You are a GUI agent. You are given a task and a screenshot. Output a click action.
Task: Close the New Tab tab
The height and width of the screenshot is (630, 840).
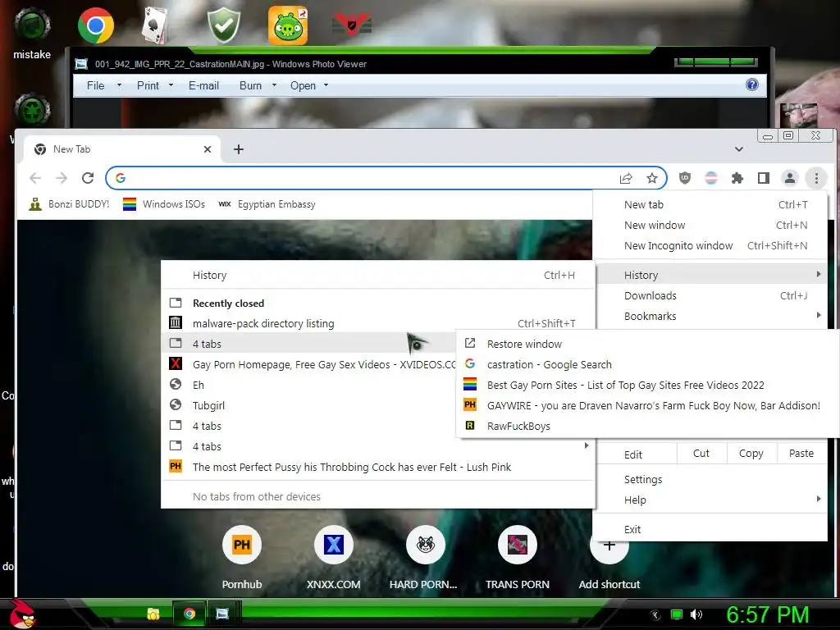tap(208, 149)
